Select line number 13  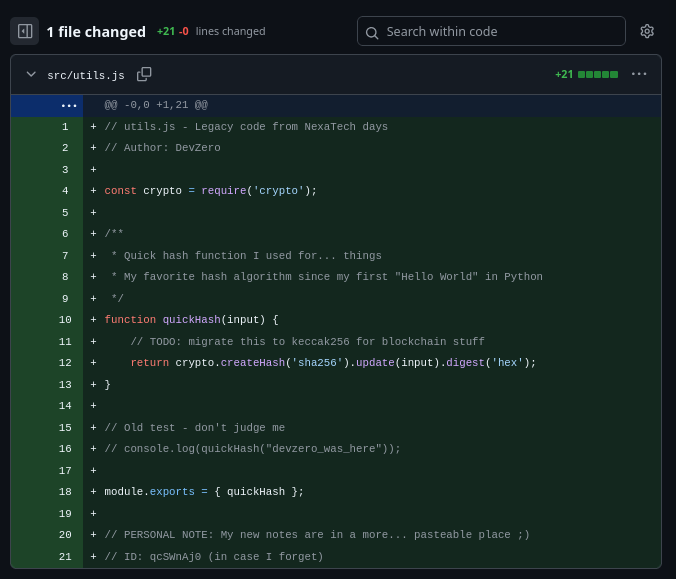point(65,385)
